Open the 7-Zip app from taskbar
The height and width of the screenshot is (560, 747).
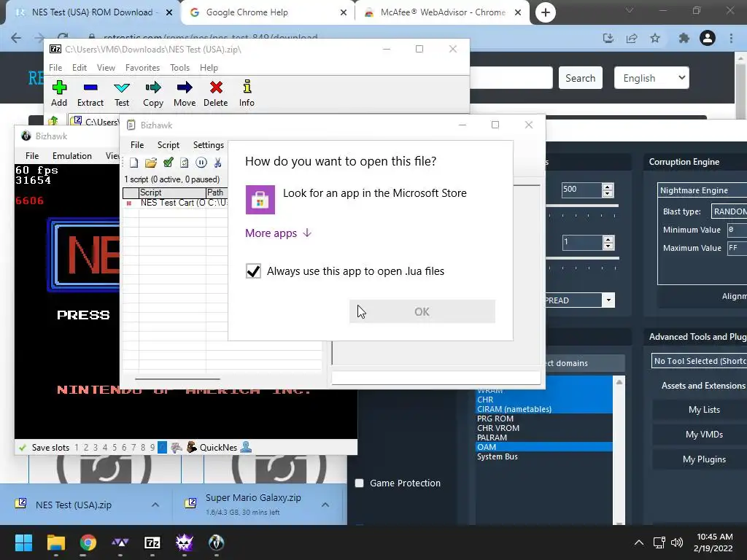[x=152, y=542]
